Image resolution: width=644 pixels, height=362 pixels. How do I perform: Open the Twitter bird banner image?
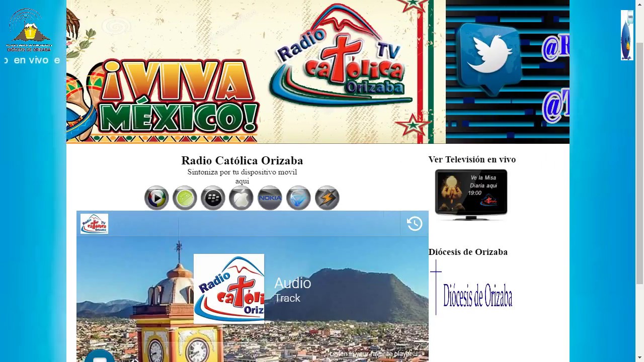(508, 72)
